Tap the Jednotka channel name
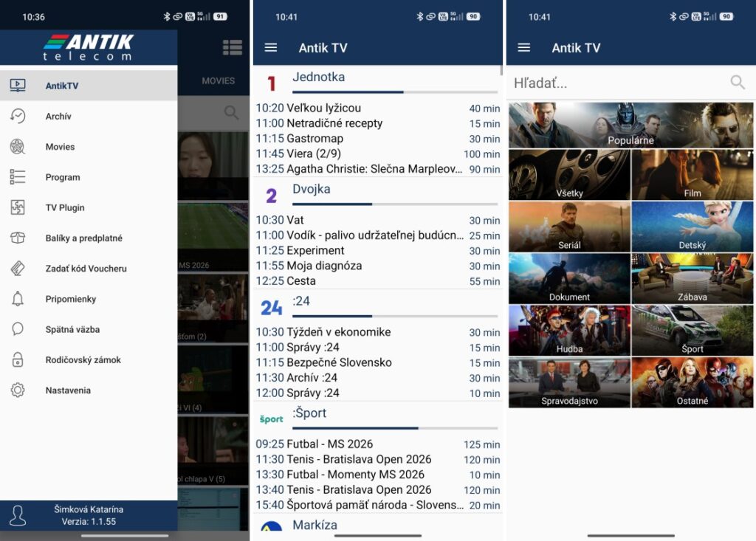756x541 pixels. [x=319, y=77]
